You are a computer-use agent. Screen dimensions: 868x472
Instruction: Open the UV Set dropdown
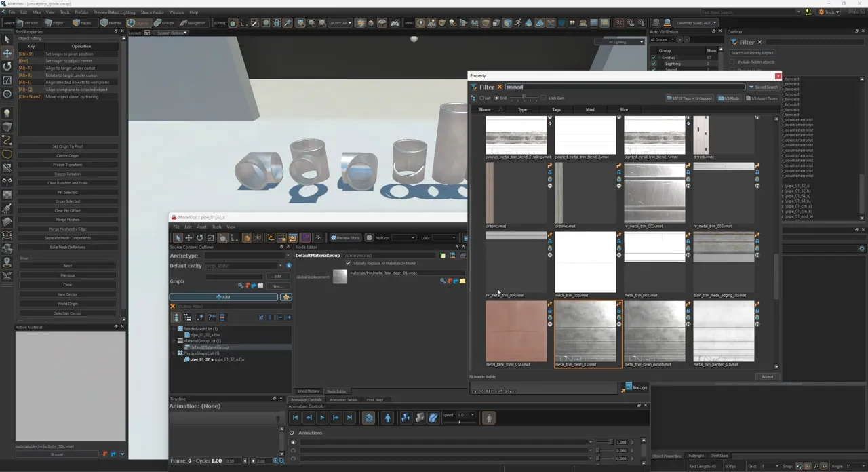coord(340,23)
